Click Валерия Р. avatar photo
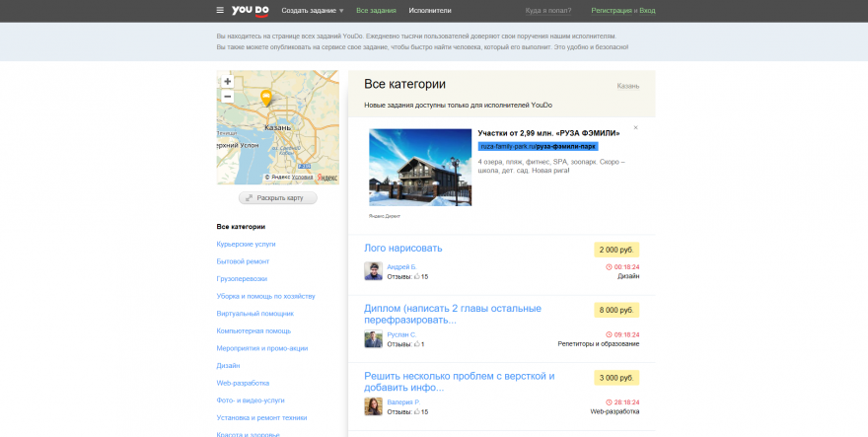 pos(373,406)
